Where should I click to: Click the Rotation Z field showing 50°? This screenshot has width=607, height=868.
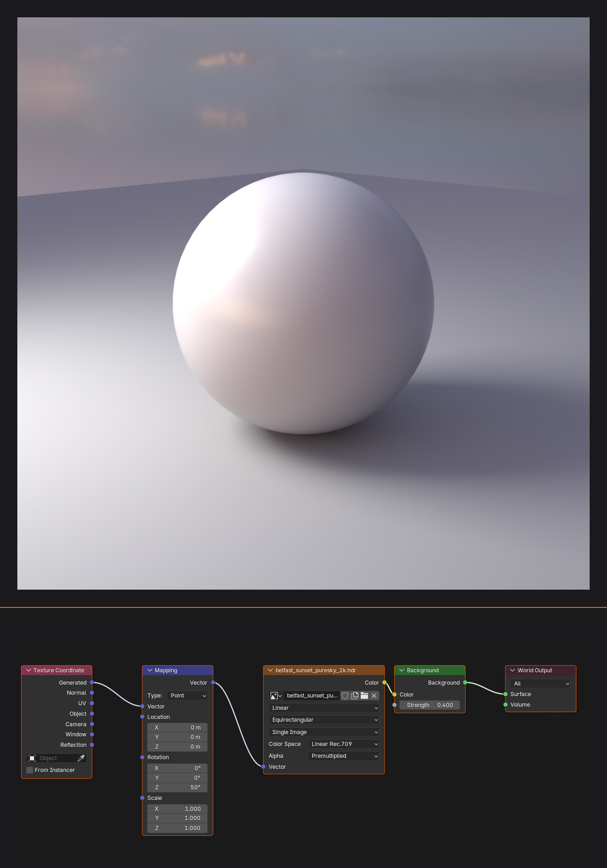[x=177, y=787]
